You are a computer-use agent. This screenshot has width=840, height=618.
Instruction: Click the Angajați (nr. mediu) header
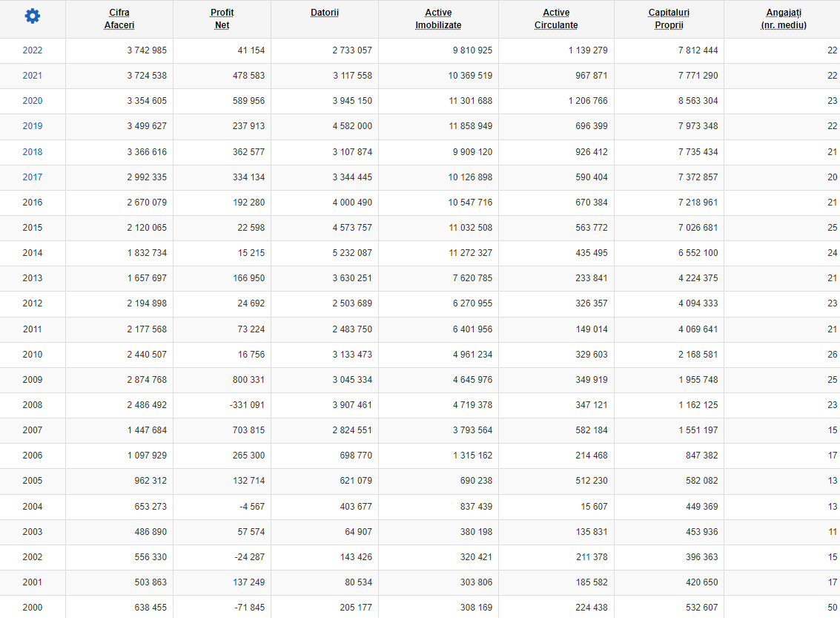pyautogui.click(x=783, y=19)
